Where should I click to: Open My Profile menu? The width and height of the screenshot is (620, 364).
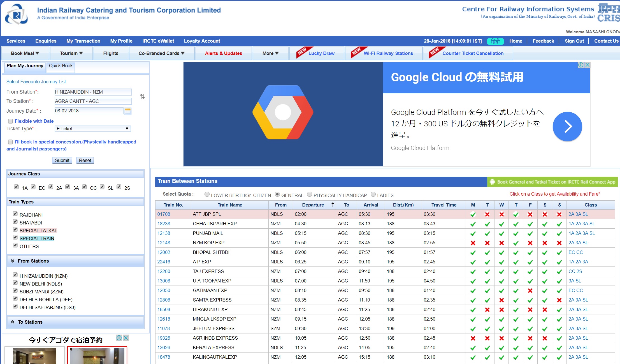pos(121,41)
